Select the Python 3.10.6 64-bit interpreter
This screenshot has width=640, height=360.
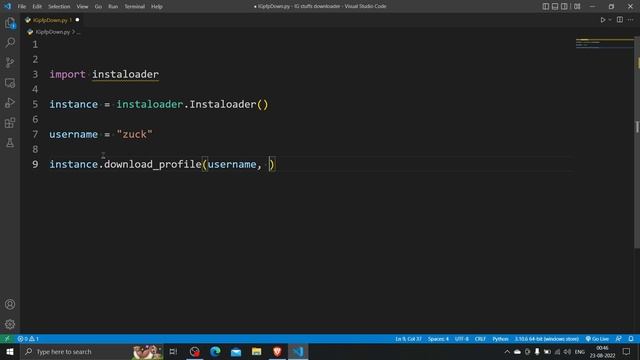coord(547,339)
